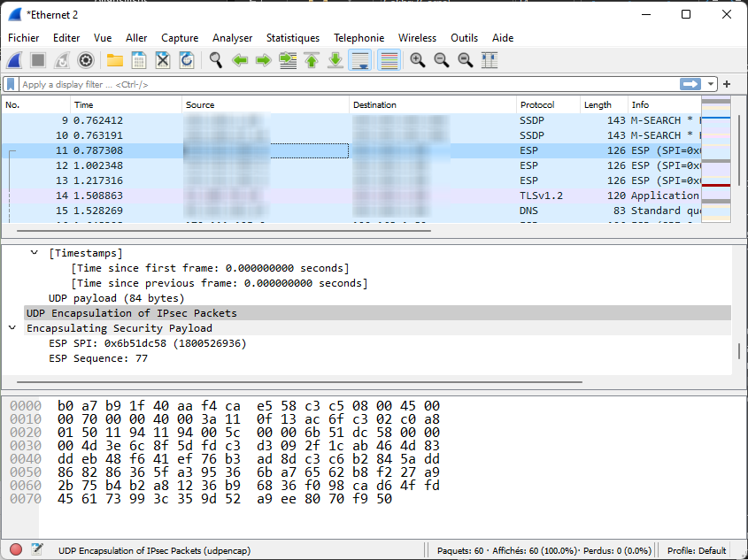Sort by Destination column header
Viewport: 748px width, 560px height.
click(433, 105)
